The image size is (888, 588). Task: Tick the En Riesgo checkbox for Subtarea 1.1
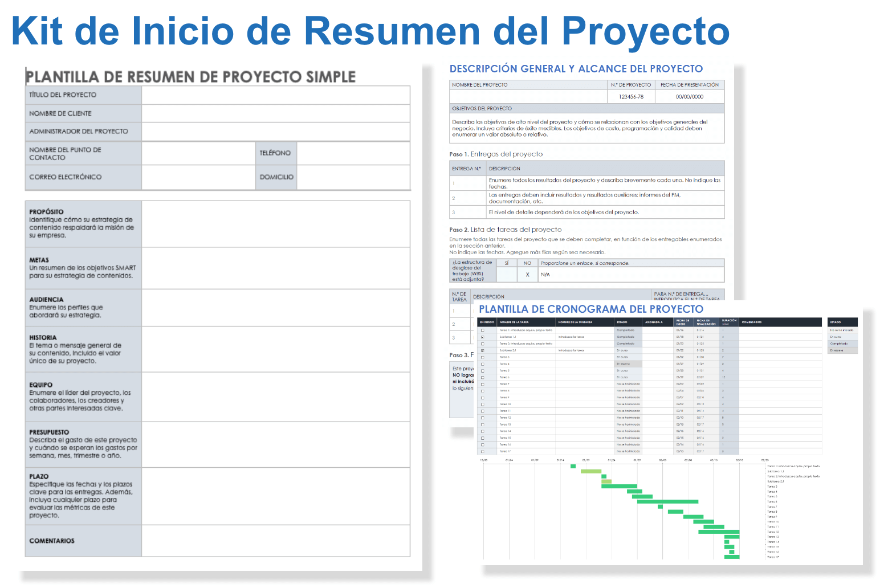482,337
